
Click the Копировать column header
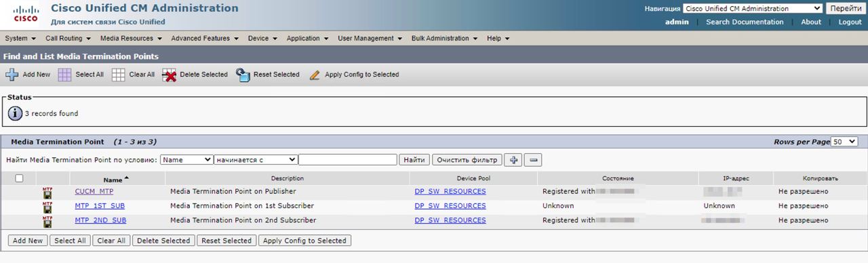pyautogui.click(x=821, y=178)
